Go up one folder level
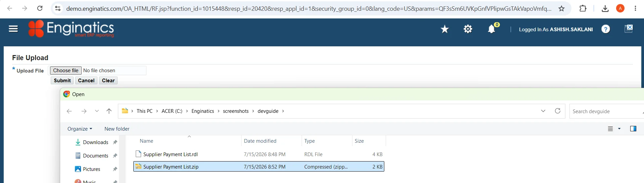Screen dimensions: 644x183 (x=109, y=111)
